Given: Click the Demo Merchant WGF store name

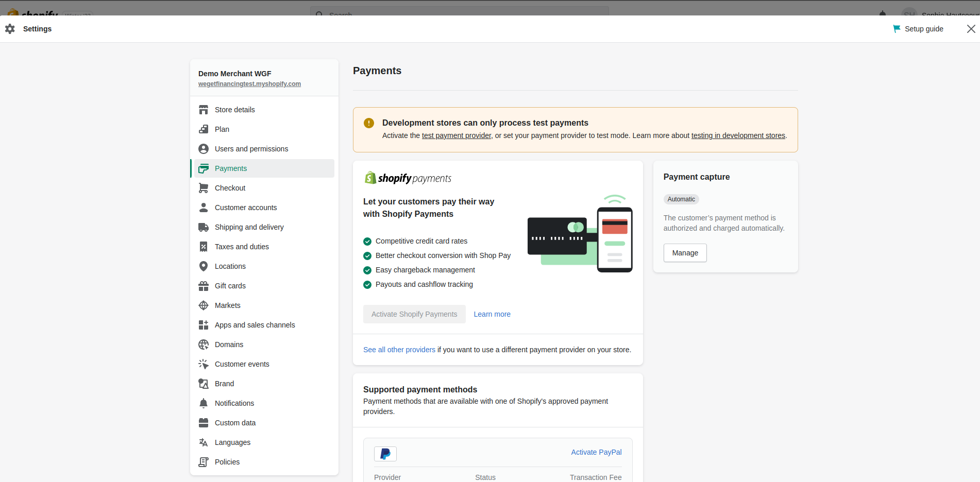Looking at the screenshot, I should (x=235, y=74).
